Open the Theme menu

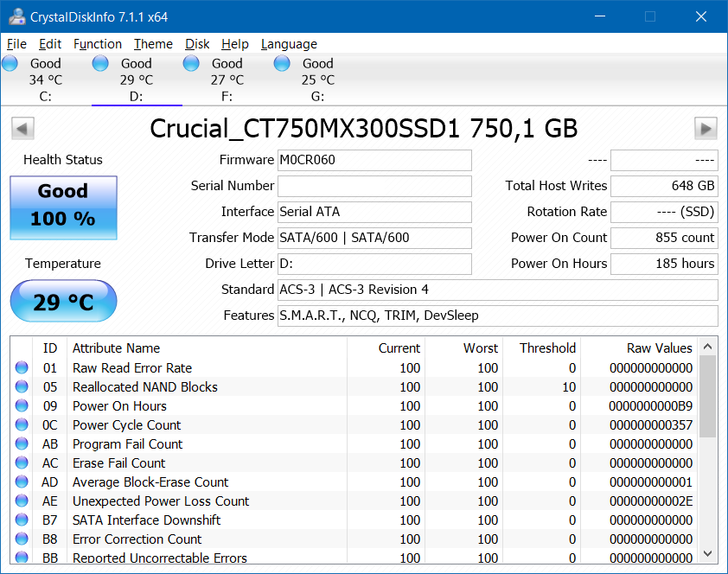click(x=153, y=44)
